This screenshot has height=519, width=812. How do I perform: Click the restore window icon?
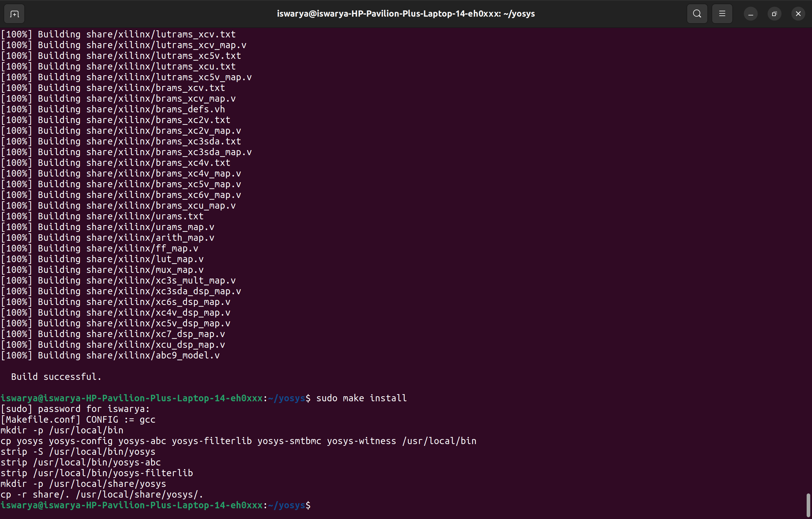[x=774, y=13]
